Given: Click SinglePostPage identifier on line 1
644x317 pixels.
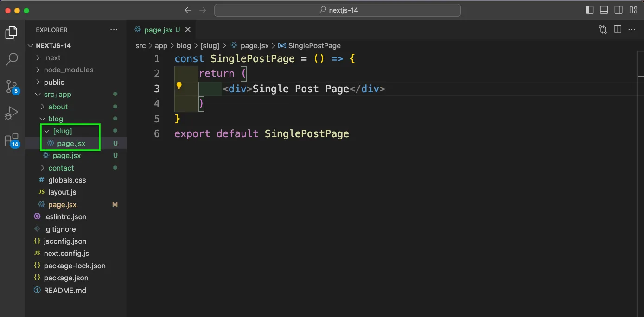Looking at the screenshot, I should 253,58.
